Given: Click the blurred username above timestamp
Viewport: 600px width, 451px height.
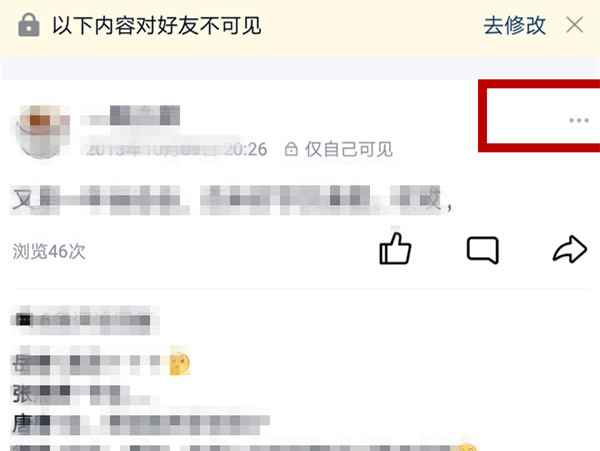Looking at the screenshot, I should [130, 116].
